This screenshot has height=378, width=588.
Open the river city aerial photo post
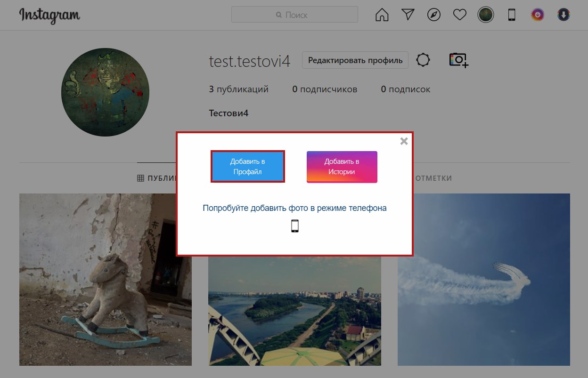[x=295, y=311]
